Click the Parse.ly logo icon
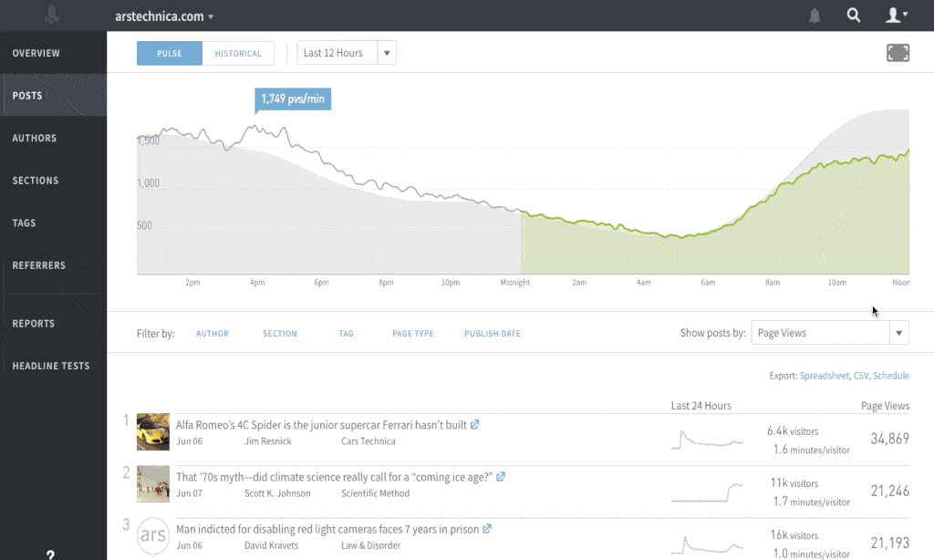This screenshot has width=934, height=560. pyautogui.click(x=50, y=15)
